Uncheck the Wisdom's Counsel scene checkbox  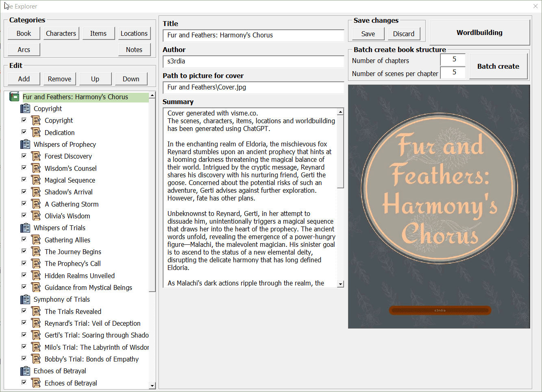click(x=24, y=168)
